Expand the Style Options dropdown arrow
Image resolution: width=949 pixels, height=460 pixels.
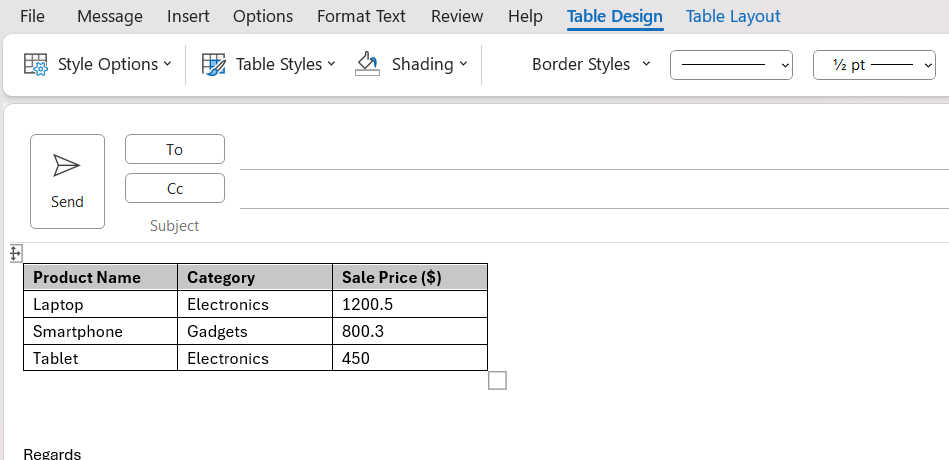point(168,64)
